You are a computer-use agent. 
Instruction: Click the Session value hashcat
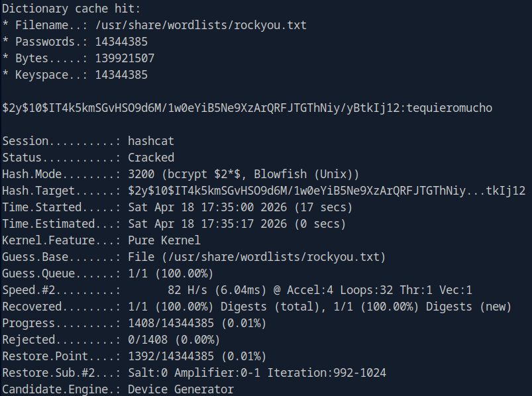pyautogui.click(x=151, y=141)
